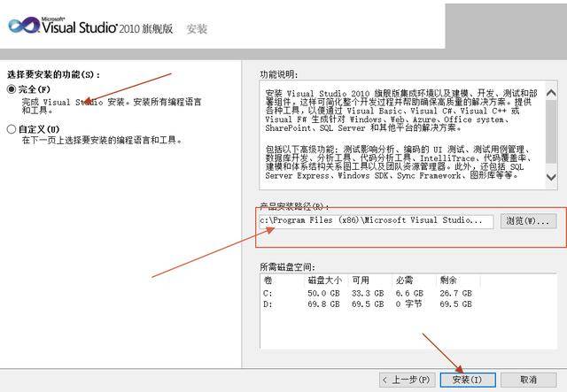Select the D: drive row
567x392 pixels.
click(x=369, y=304)
